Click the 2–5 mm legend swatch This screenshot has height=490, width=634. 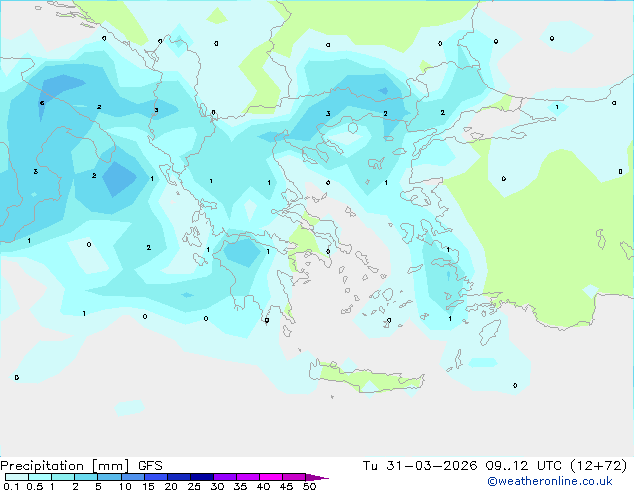86,477
